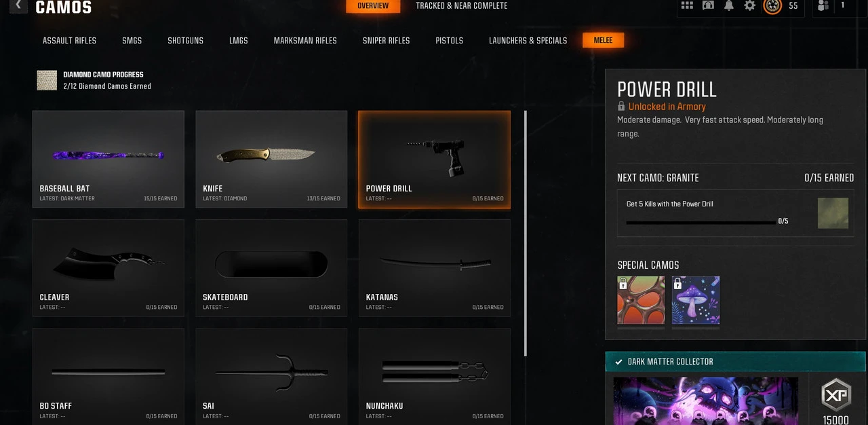Open the Dark Matter Collector banner
This screenshot has height=425, width=868.
tap(736, 362)
